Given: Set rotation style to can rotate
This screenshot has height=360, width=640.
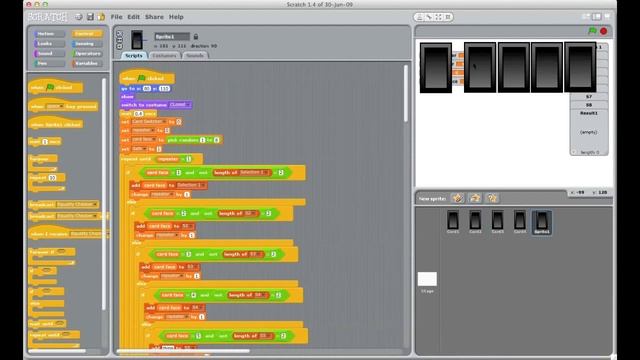Looking at the screenshot, I should click(119, 34).
